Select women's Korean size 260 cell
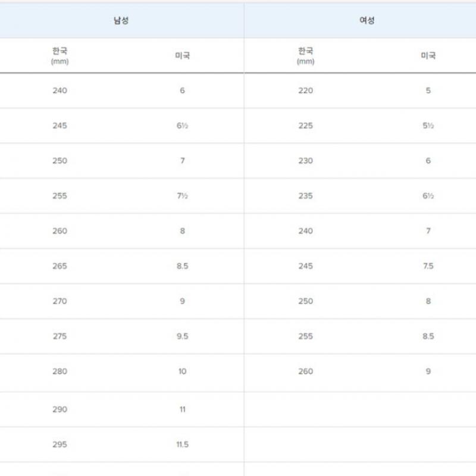The width and height of the screenshot is (476, 476). click(x=305, y=371)
